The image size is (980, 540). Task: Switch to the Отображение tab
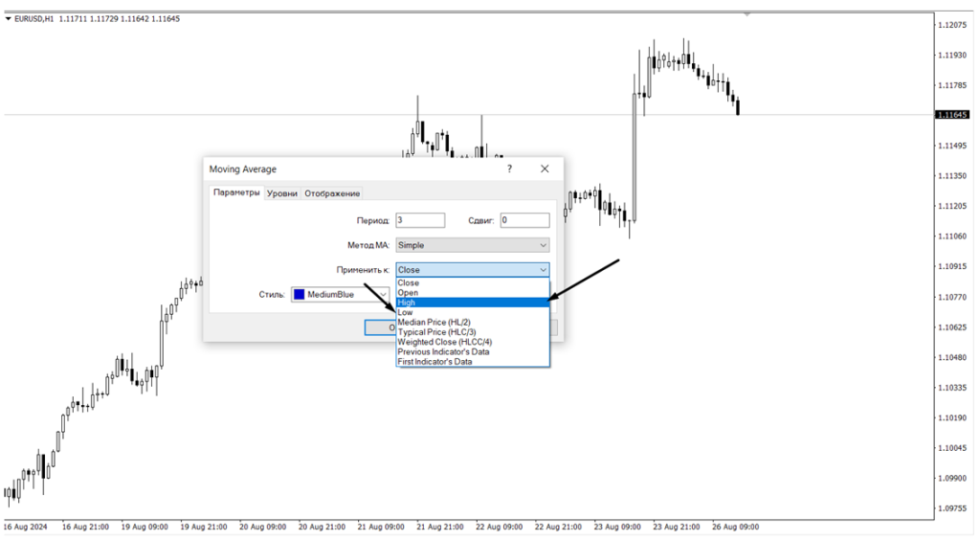tap(332, 193)
